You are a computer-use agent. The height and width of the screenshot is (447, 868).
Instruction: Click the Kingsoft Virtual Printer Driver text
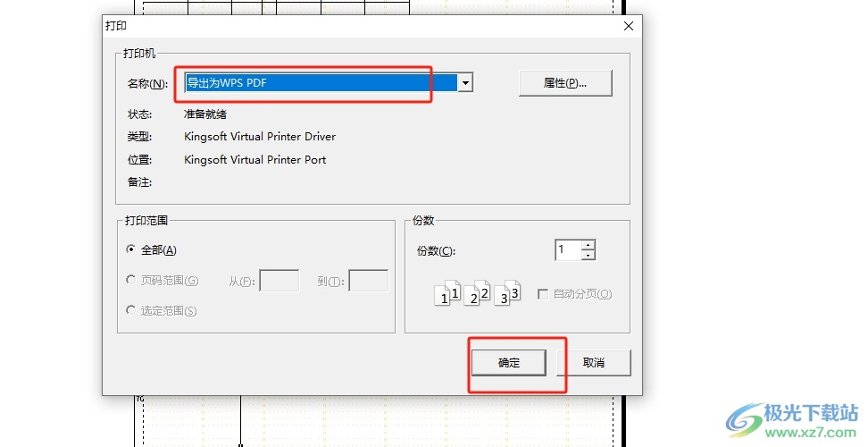pos(260,136)
